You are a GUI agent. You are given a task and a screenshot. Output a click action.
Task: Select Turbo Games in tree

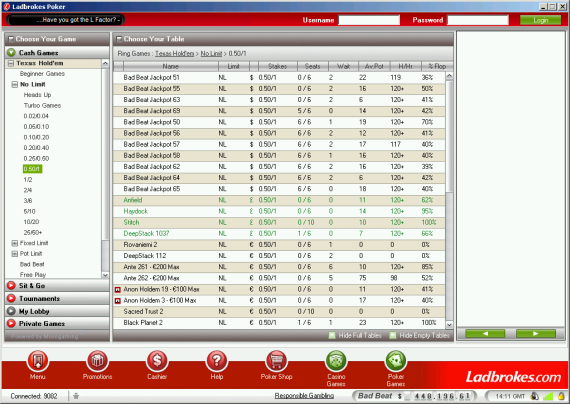[x=42, y=105]
